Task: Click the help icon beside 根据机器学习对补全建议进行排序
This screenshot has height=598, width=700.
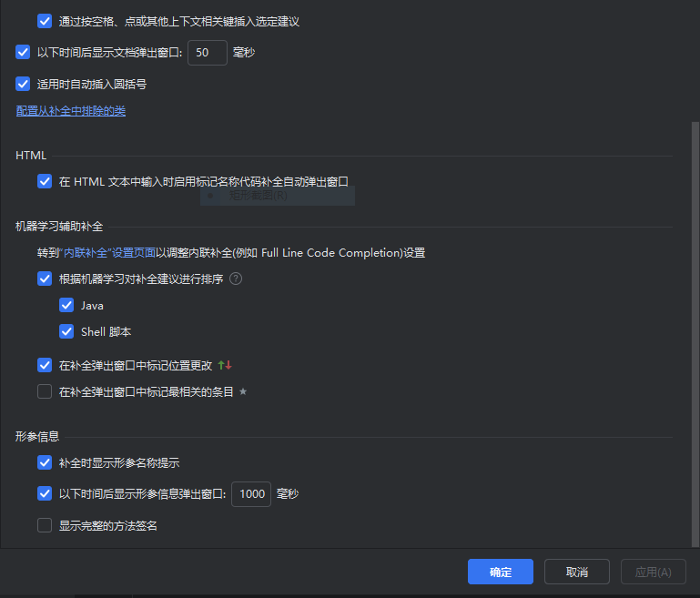Action: [236, 279]
